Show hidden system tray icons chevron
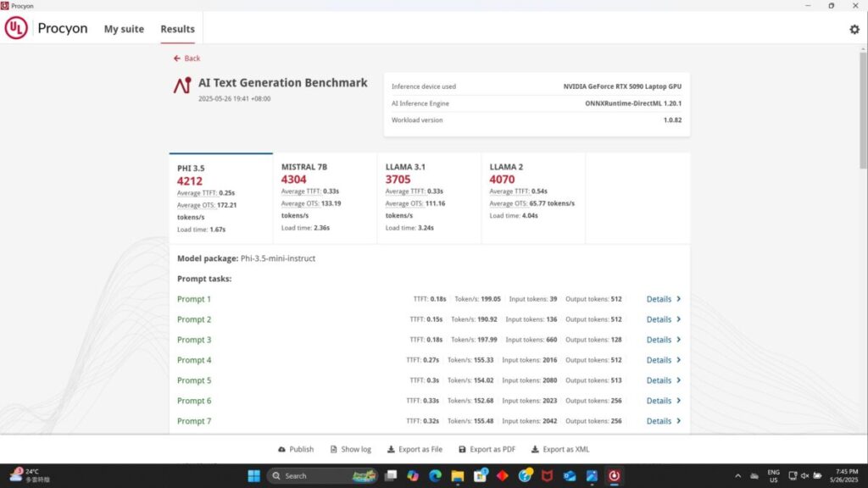This screenshot has height=488, width=868. 738,476
